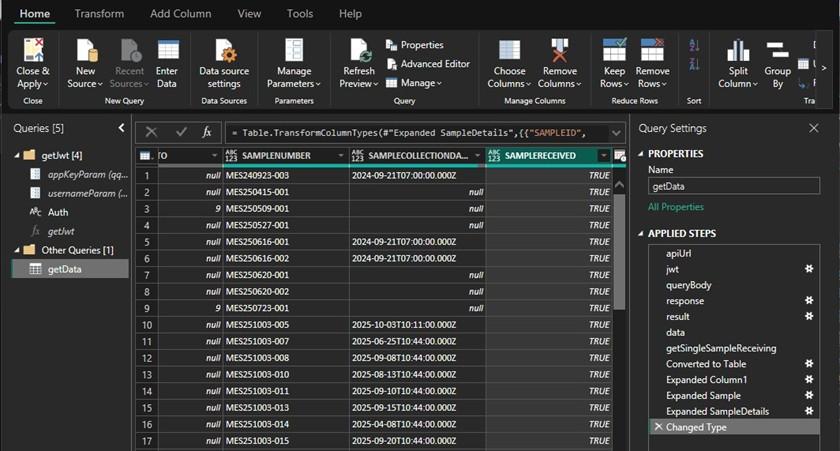Open the gear settings for the response step
Image resolution: width=840 pixels, height=451 pixels.
(808, 301)
